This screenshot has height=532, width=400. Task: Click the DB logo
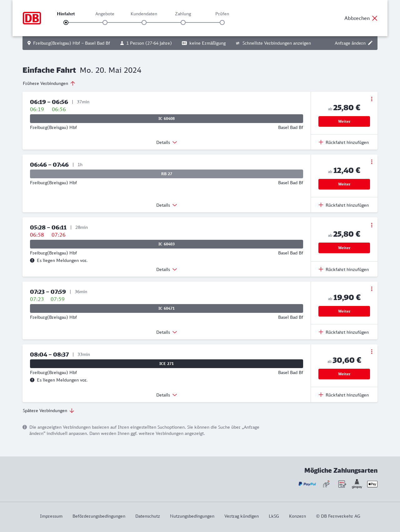pyautogui.click(x=32, y=18)
